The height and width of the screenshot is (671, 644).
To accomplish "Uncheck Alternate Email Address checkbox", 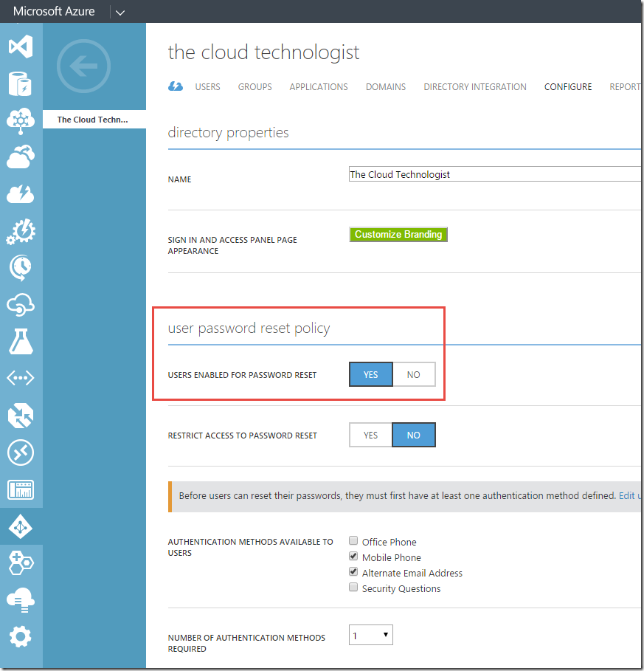I will [x=353, y=572].
